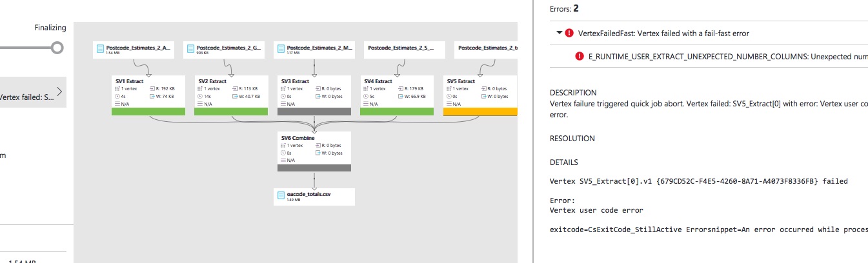Click the SV6 Combine read bytes icon

[318, 146]
